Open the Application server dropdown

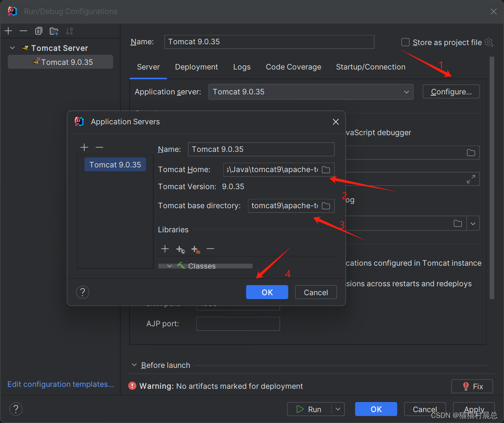pos(311,92)
